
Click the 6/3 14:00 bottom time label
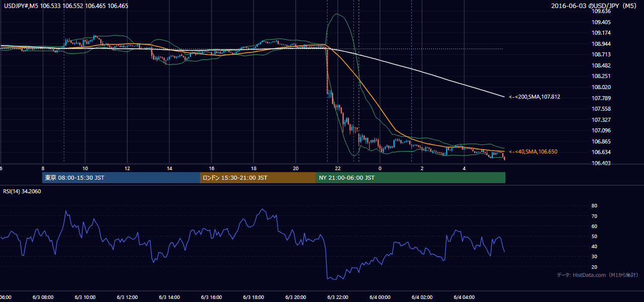[169, 297]
